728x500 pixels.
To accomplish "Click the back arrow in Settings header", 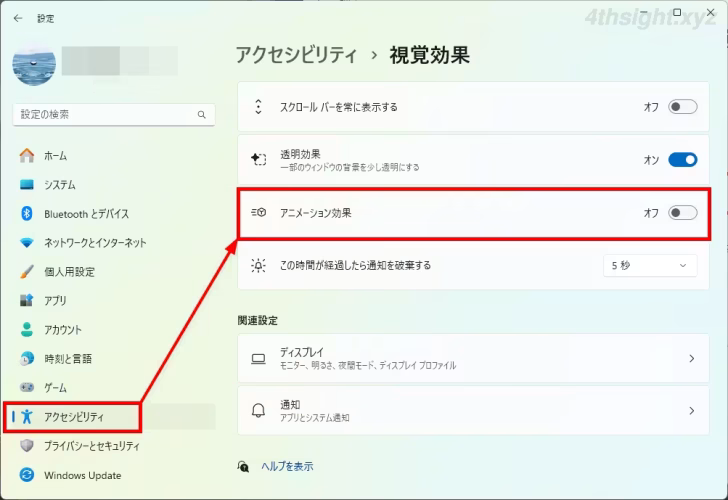I will (18, 18).
